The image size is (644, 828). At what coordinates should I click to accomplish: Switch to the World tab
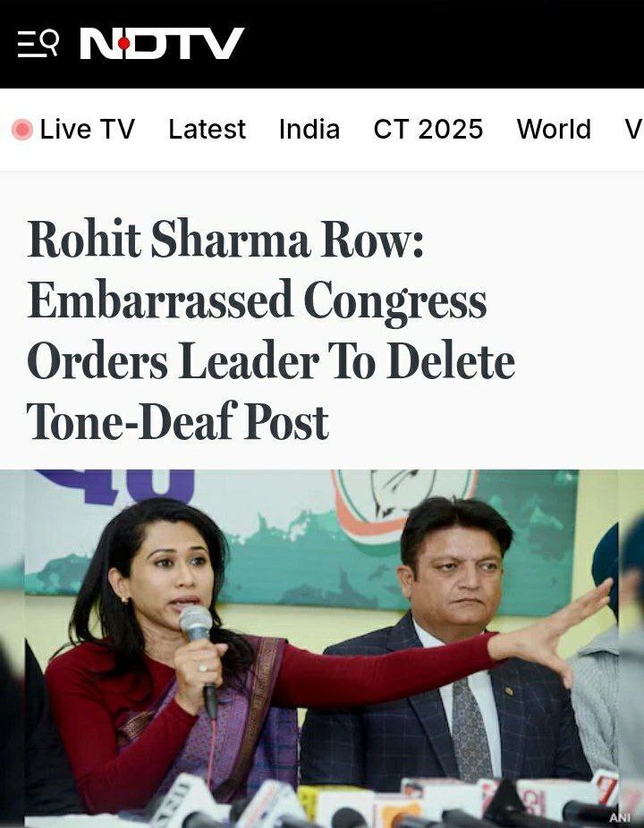pos(554,130)
